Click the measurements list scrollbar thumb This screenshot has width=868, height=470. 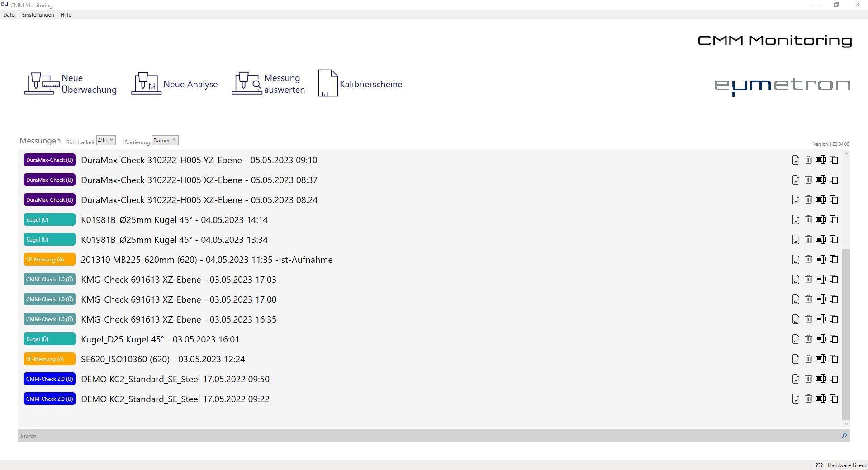[846, 334]
